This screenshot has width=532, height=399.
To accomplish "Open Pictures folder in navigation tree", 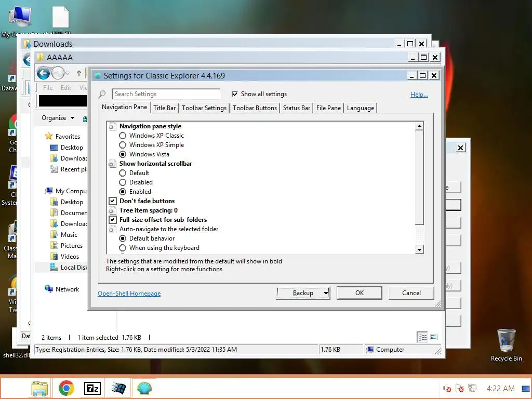I will [72, 246].
